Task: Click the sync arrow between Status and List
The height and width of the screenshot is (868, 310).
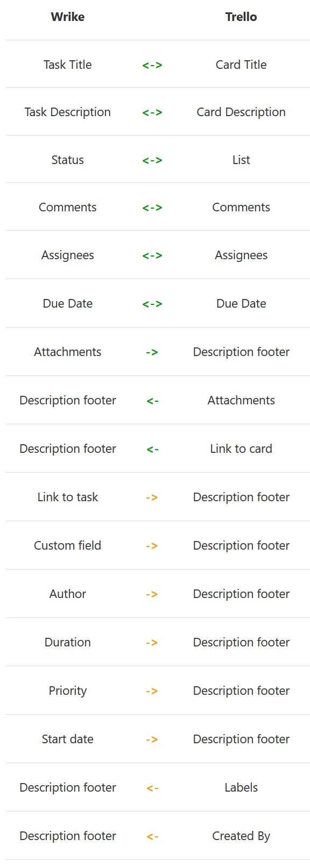Action: click(x=152, y=160)
